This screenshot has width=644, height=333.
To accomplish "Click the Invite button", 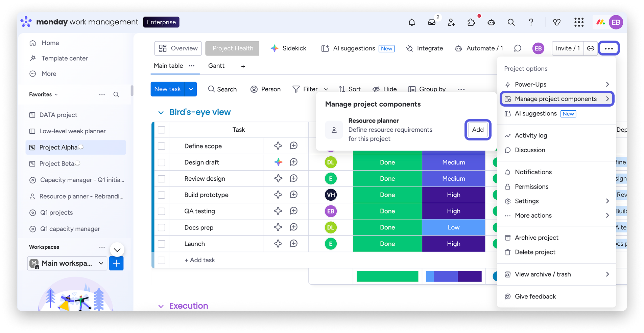I will coord(567,48).
